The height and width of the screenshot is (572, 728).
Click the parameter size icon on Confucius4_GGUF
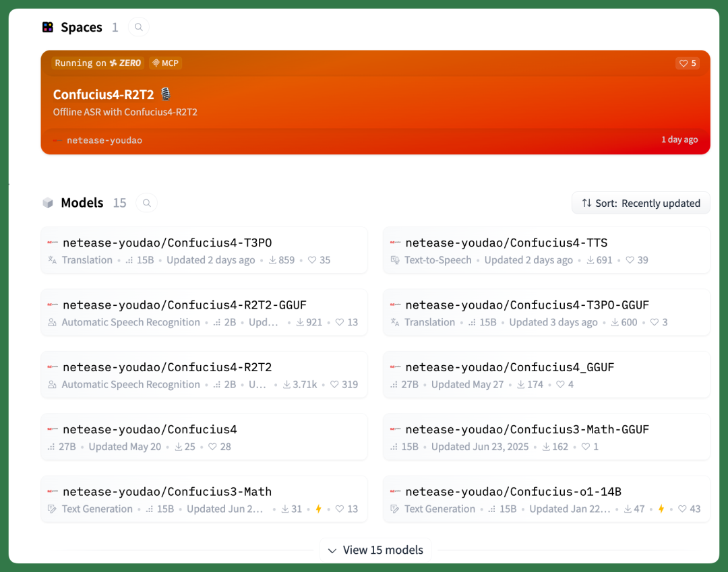[394, 385]
